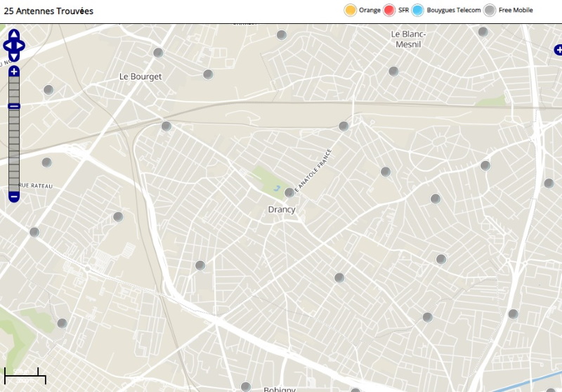Click the zoom slider handle
Screen dimensions: 562x392
point(14,106)
